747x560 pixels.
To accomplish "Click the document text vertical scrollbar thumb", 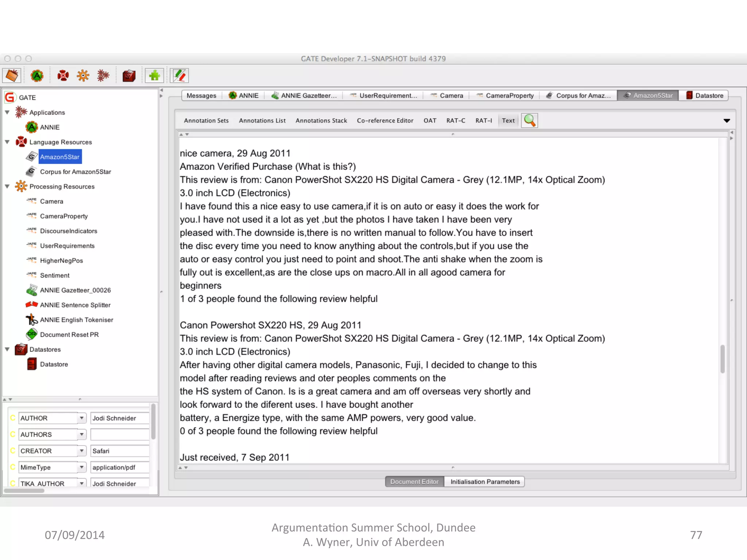I will [x=723, y=359].
